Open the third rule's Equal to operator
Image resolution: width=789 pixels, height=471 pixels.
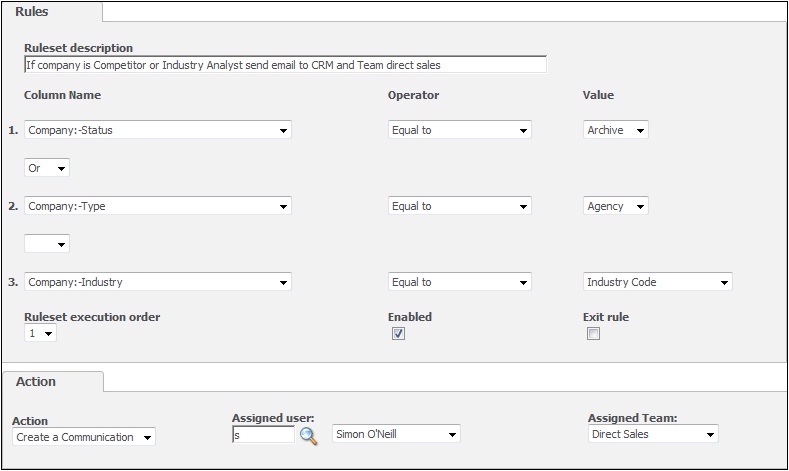click(x=459, y=282)
